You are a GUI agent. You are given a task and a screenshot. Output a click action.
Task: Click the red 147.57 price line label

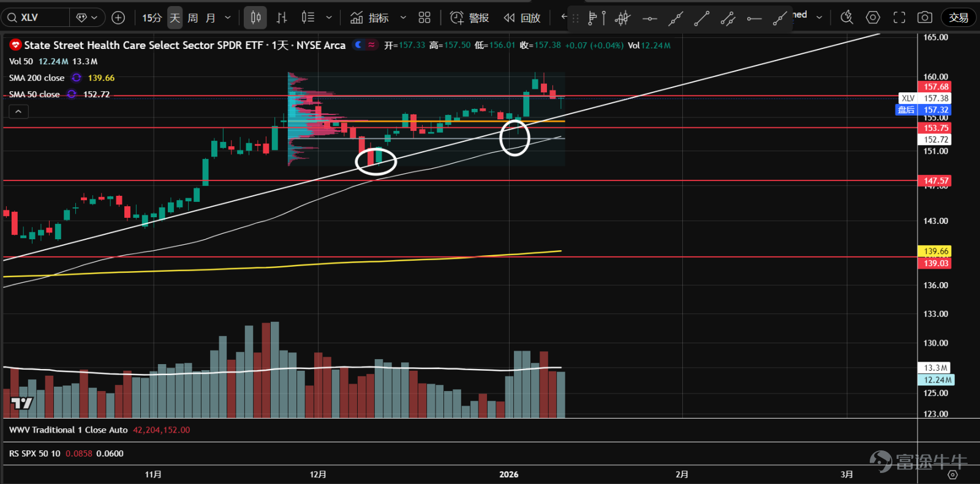tap(935, 181)
